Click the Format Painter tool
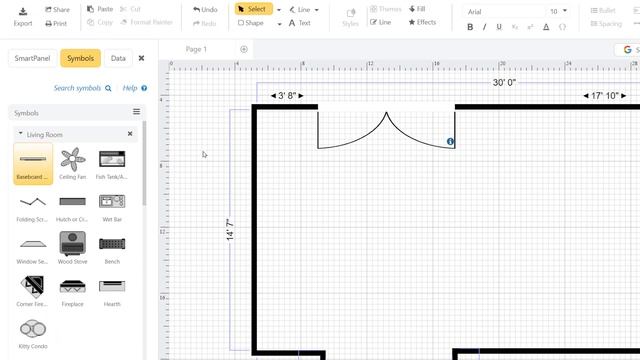Screen dimensions: 640x360 (147, 22)
